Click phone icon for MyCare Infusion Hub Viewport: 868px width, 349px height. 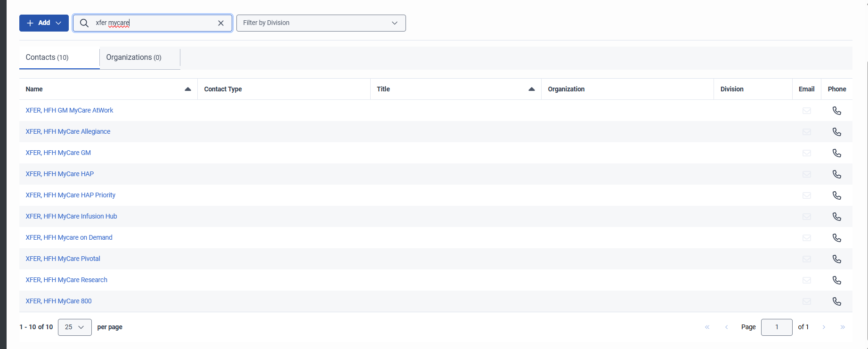836,217
